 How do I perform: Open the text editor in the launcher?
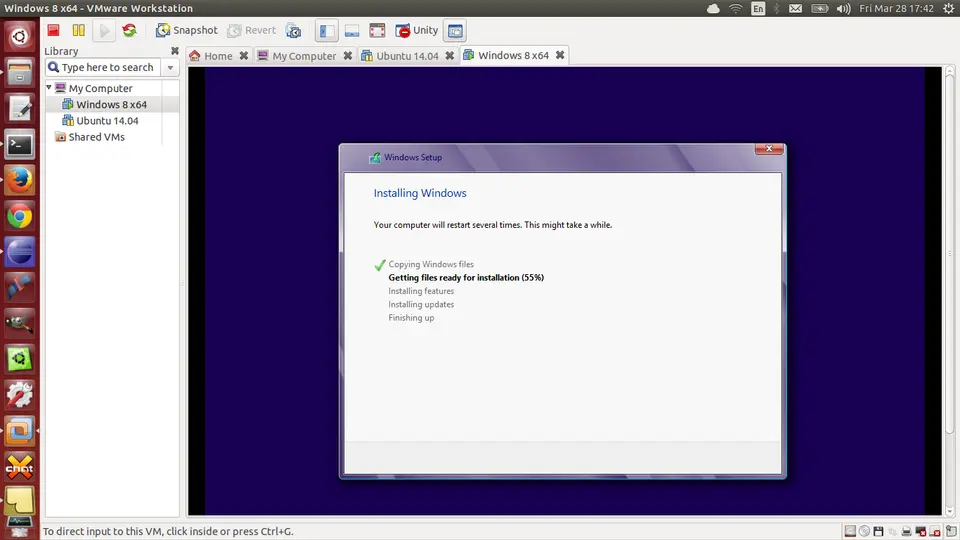(x=20, y=109)
